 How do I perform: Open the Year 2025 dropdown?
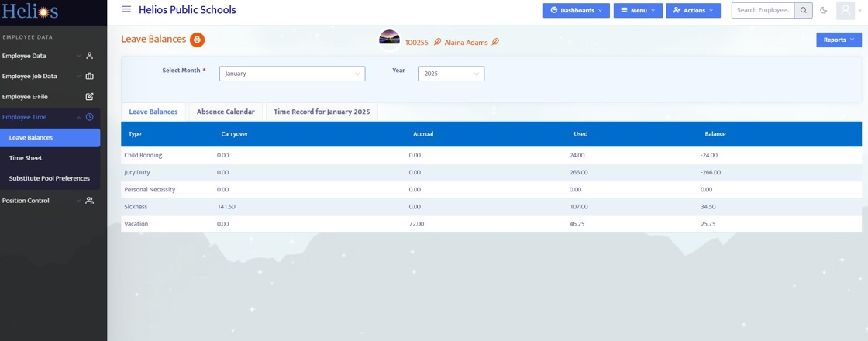[x=451, y=74]
